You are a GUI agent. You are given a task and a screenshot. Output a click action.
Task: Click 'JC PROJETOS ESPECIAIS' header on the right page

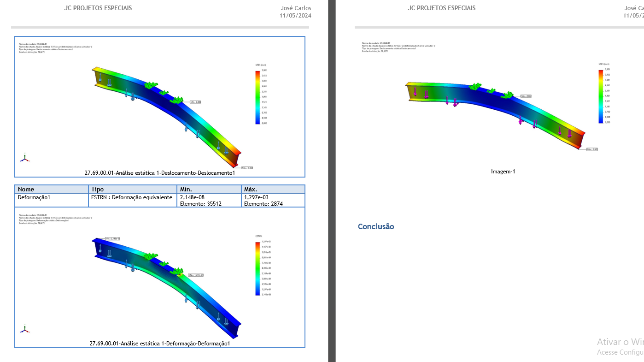tap(442, 8)
